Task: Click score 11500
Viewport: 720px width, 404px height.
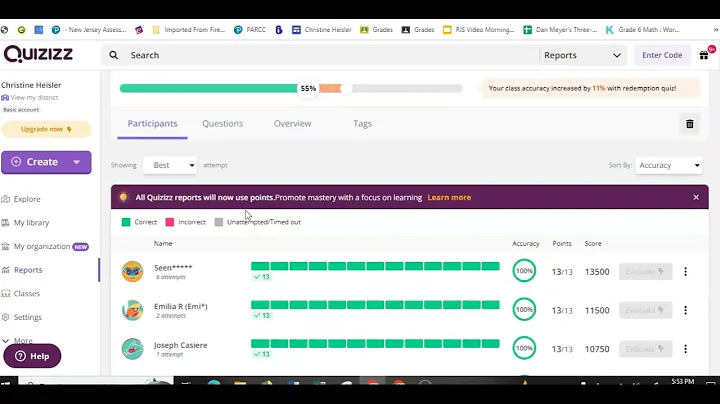Action: (x=597, y=310)
